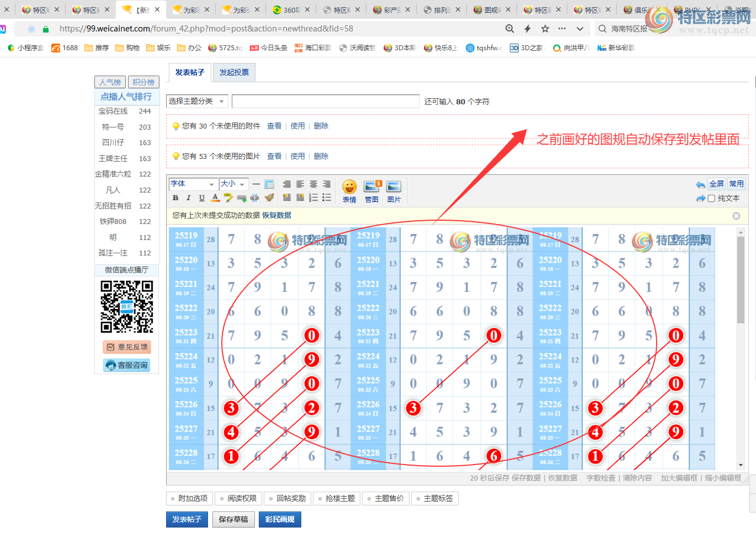Click the post title input field
This screenshot has height=533, width=756.
point(326,102)
